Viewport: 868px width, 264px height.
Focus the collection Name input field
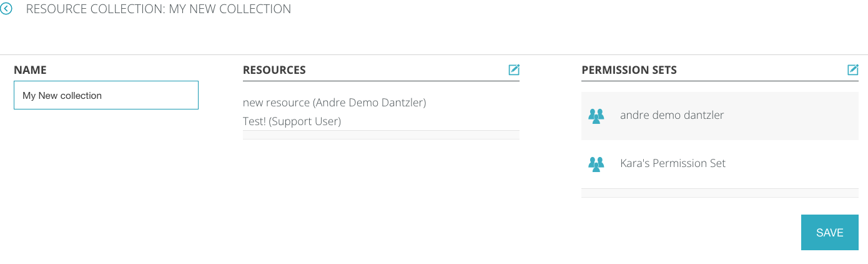point(106,95)
